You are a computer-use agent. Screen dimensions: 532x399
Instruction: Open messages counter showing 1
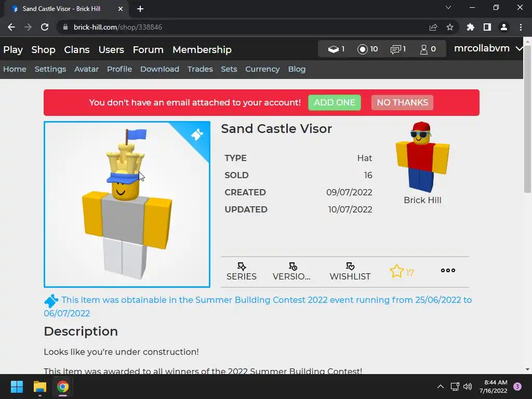(398, 49)
